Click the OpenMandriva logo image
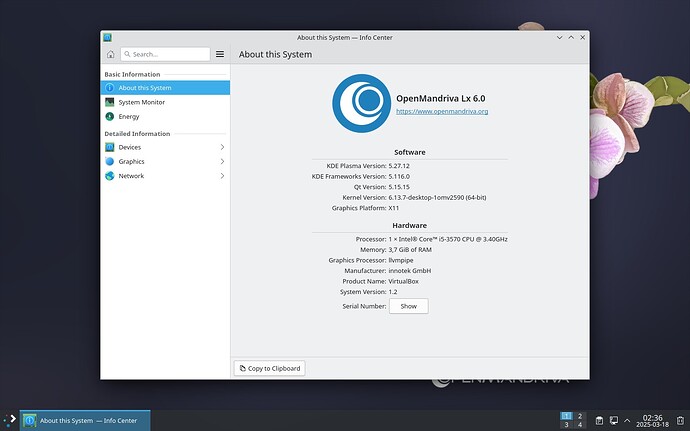 coord(361,103)
